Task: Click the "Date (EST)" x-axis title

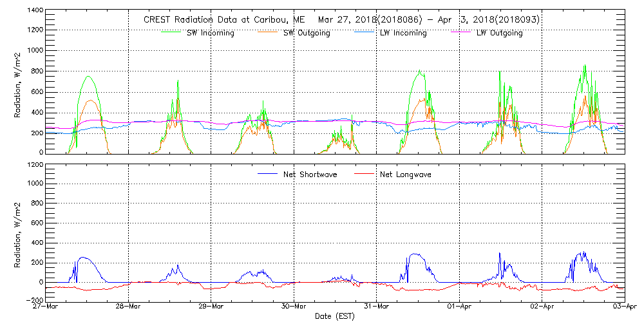Action: (336, 316)
